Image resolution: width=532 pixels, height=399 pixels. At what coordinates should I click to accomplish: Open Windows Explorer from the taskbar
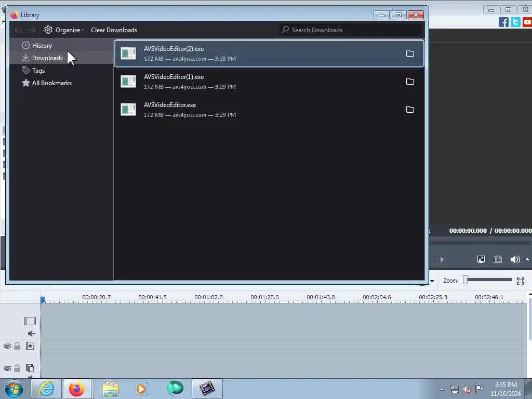[x=111, y=389]
